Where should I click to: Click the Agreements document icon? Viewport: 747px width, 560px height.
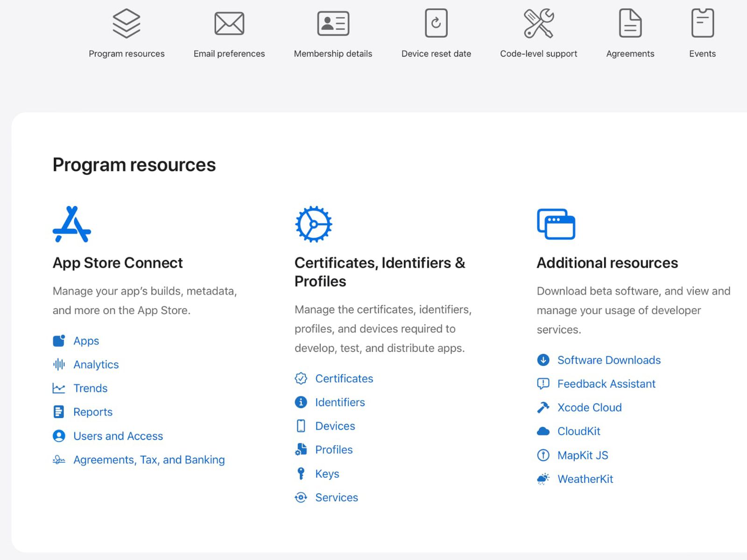[x=630, y=23]
